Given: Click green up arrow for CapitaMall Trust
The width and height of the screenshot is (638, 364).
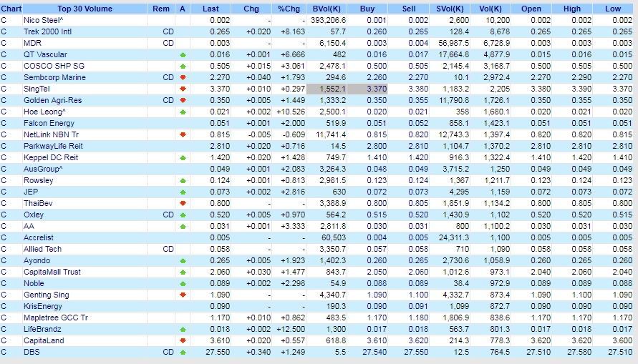Looking at the screenshot, I should pyautogui.click(x=183, y=272).
